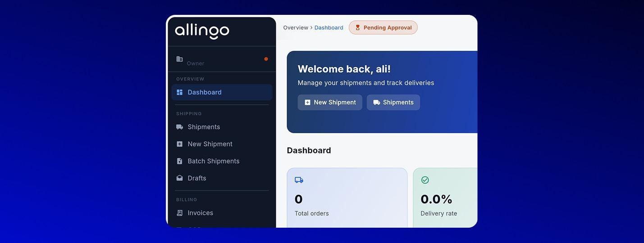The image size is (644, 243).
Task: Click the 'SHIPPING' sidebar section label
Action: (x=189, y=113)
